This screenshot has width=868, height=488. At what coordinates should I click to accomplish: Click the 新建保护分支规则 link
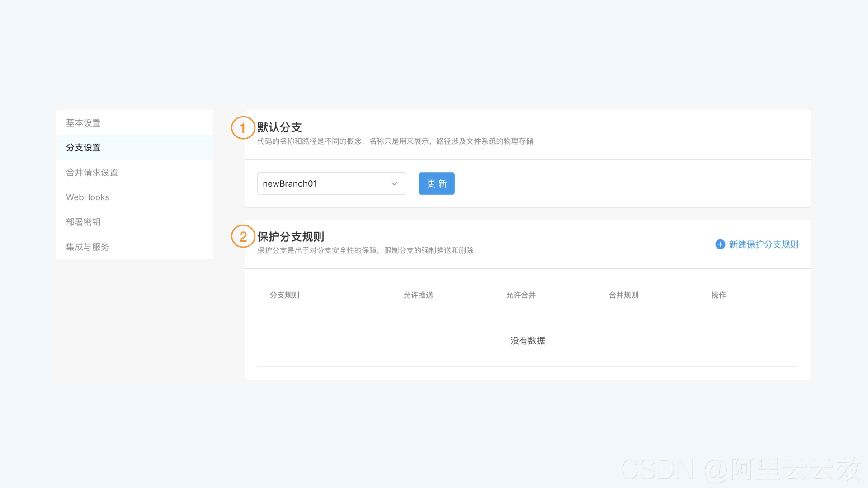763,244
